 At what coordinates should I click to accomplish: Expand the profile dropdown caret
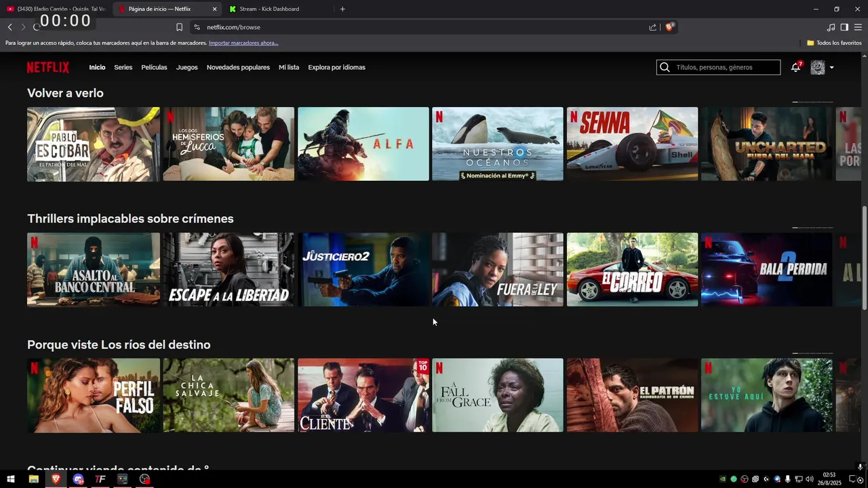(831, 67)
